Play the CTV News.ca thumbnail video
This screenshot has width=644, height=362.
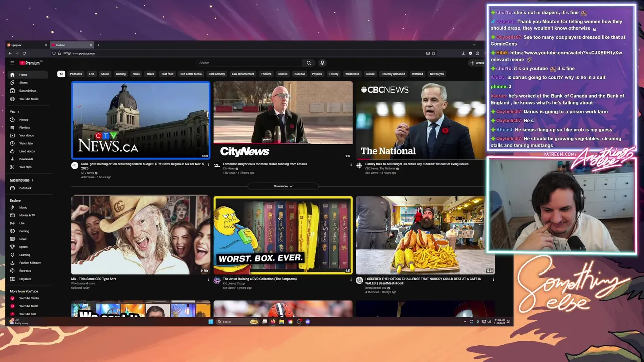coord(141,120)
